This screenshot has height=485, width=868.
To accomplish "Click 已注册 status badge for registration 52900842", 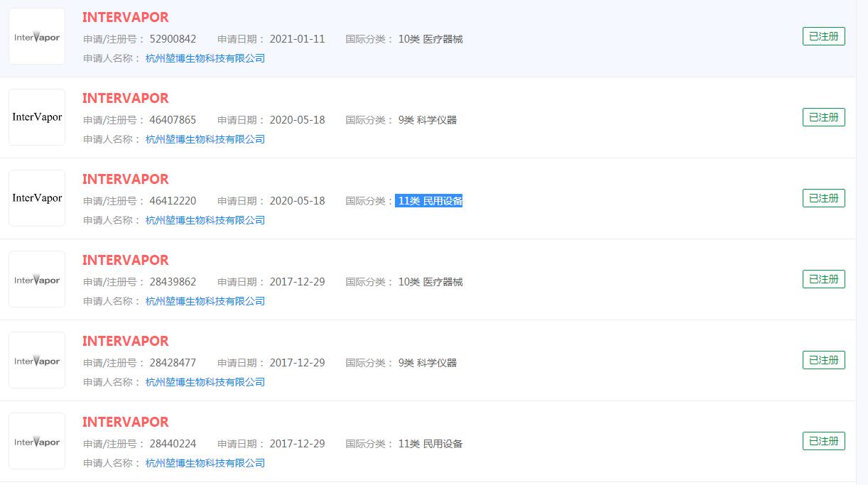I will 823,36.
